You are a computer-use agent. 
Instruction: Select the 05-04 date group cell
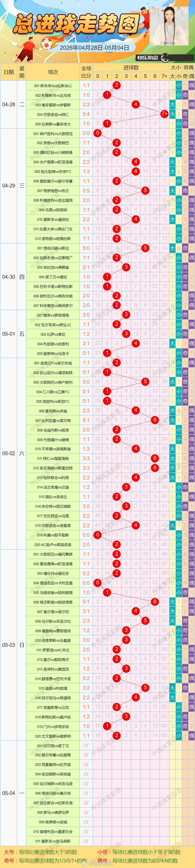click(9, 793)
